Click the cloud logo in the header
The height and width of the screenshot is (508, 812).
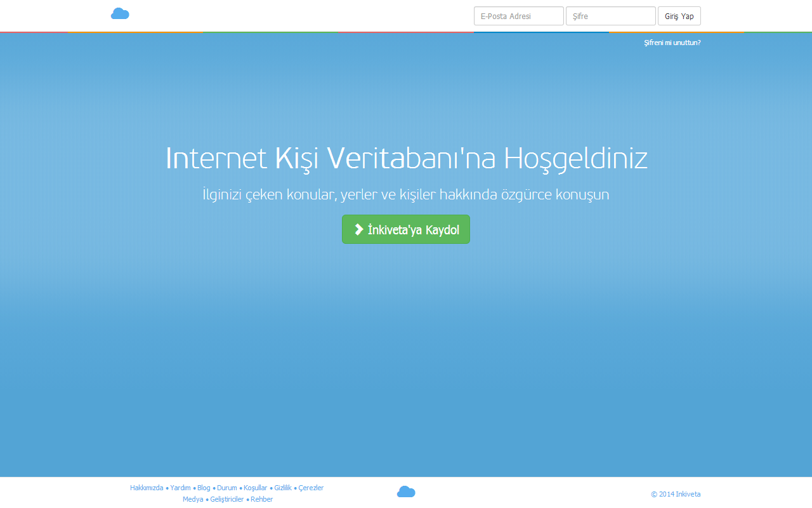point(120,14)
